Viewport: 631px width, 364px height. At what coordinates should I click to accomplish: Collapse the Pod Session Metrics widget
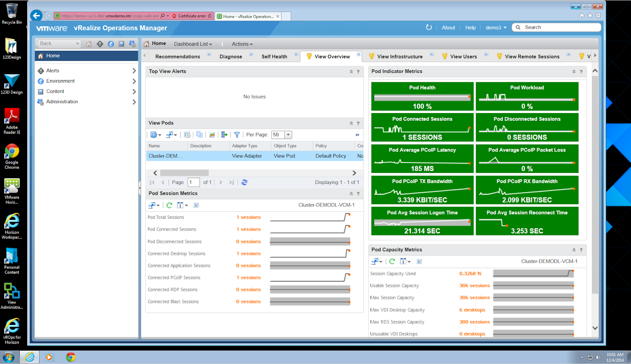(351, 194)
